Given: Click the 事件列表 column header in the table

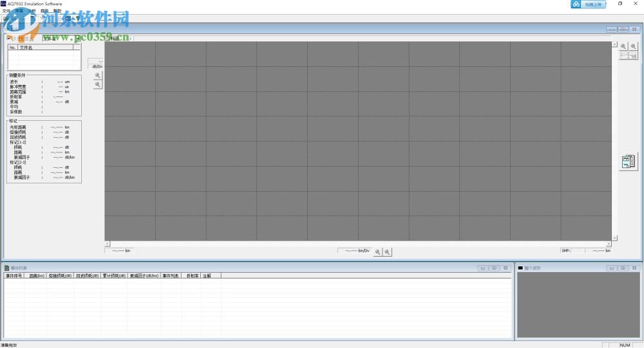Looking at the screenshot, I should 171,276.
